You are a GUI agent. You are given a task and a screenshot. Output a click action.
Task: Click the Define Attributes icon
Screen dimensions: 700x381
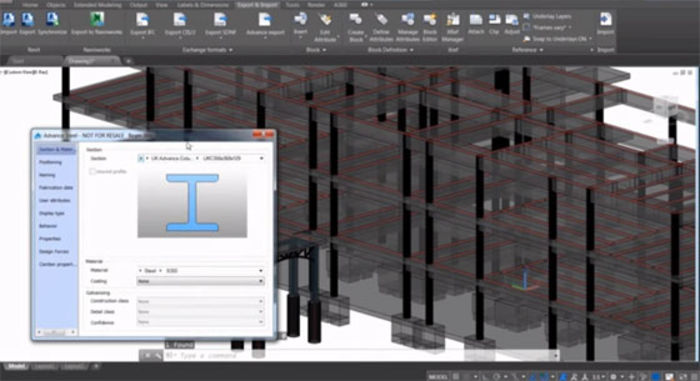click(381, 19)
